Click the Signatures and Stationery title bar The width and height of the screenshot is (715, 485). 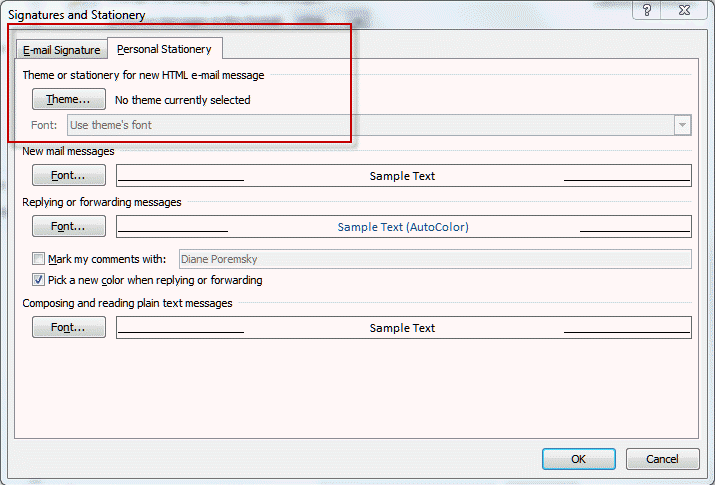pos(300,14)
